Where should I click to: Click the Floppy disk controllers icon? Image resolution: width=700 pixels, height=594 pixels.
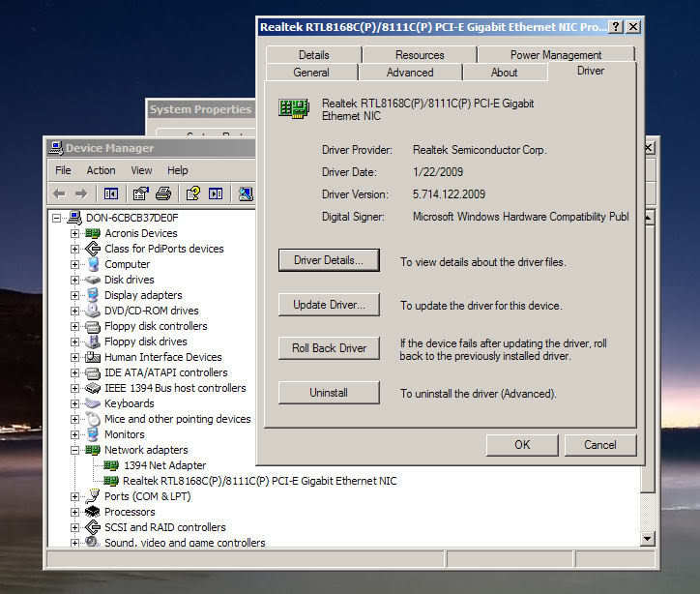[x=93, y=326]
